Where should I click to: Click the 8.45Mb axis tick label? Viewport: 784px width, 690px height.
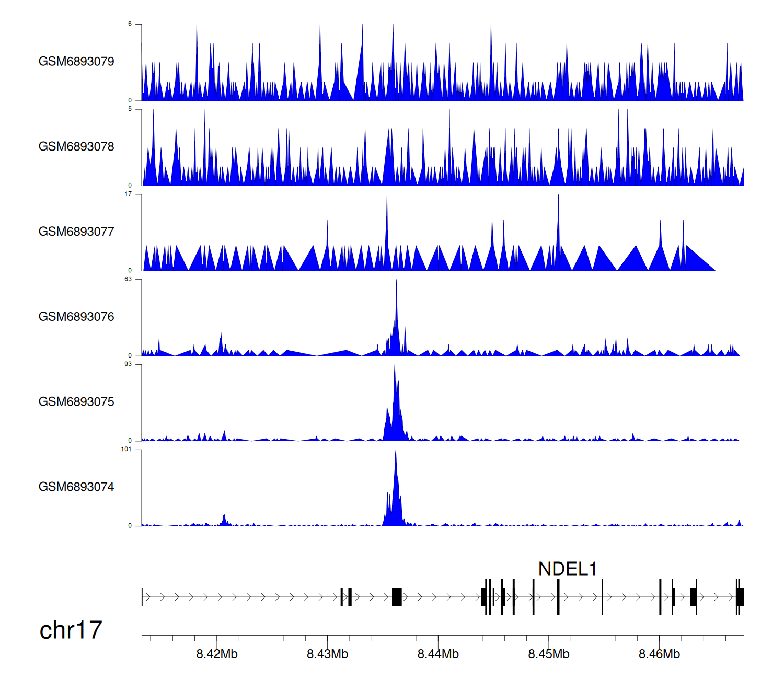549,654
